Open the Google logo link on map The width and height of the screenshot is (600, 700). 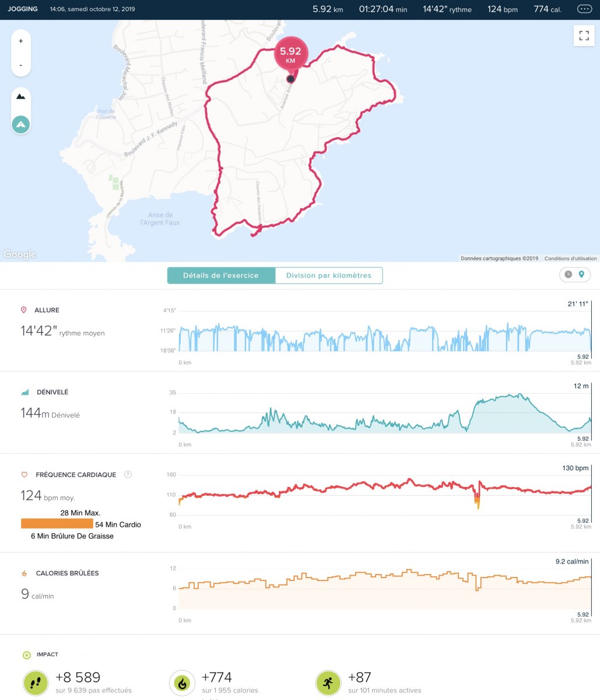click(x=19, y=254)
